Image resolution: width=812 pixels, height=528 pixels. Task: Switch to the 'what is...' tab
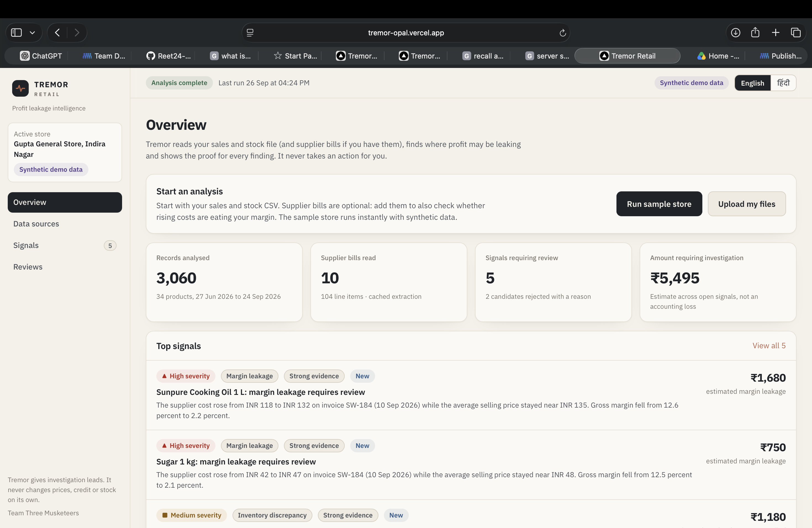pyautogui.click(x=230, y=56)
